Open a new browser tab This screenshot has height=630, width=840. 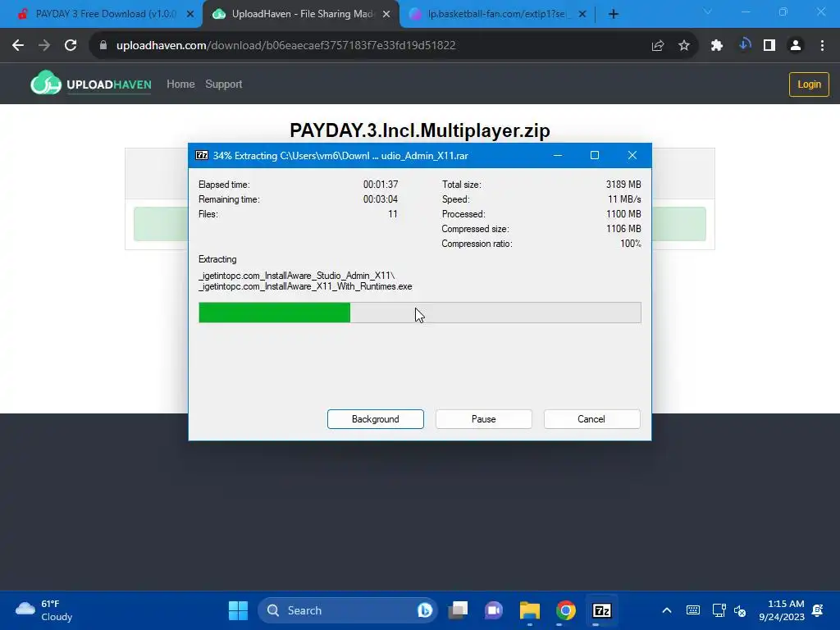pyautogui.click(x=614, y=15)
